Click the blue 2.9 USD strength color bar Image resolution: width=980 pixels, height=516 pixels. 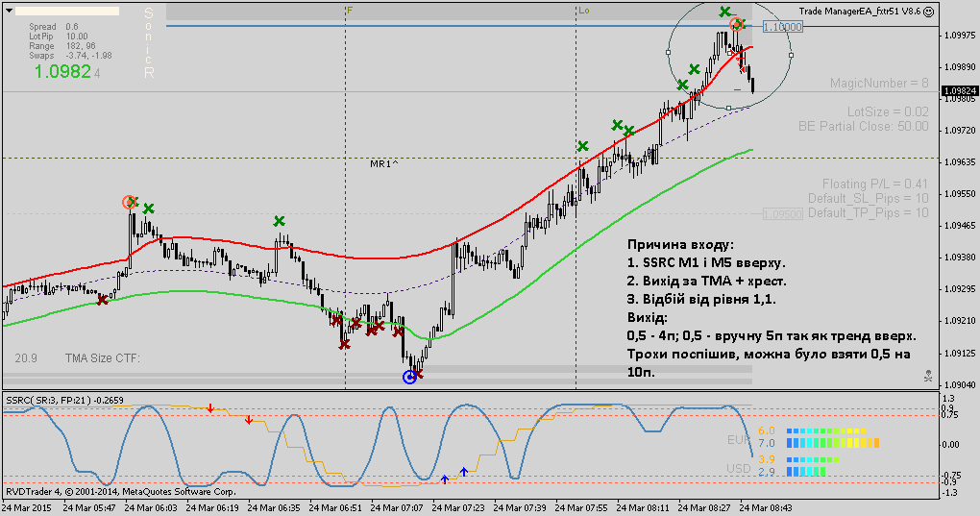[806, 472]
